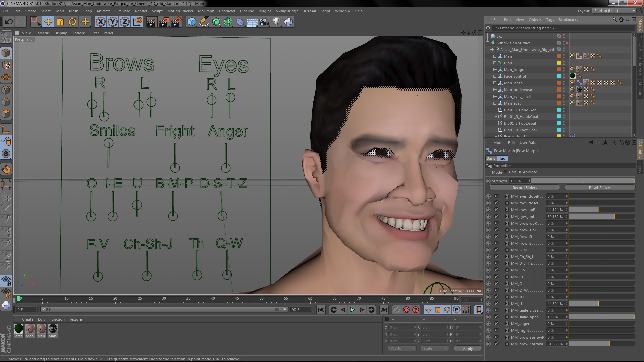The height and width of the screenshot is (362, 644).
Task: Add a Light object
Action: 276,22
